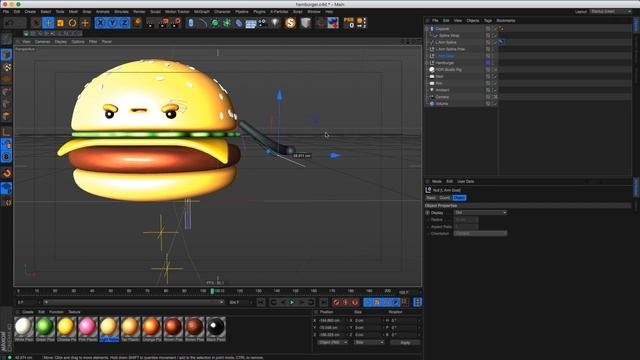This screenshot has height=360, width=640.
Task: Open the Display dropdown in Object Properties
Action: pos(480,213)
